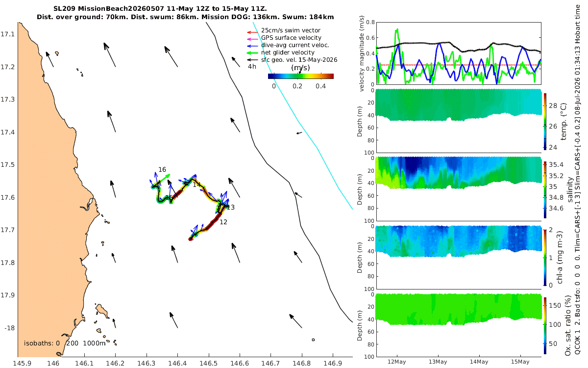Click the "15May" date tick label
Image resolution: width=588 pixels, height=368 pixels.
pyautogui.click(x=520, y=361)
